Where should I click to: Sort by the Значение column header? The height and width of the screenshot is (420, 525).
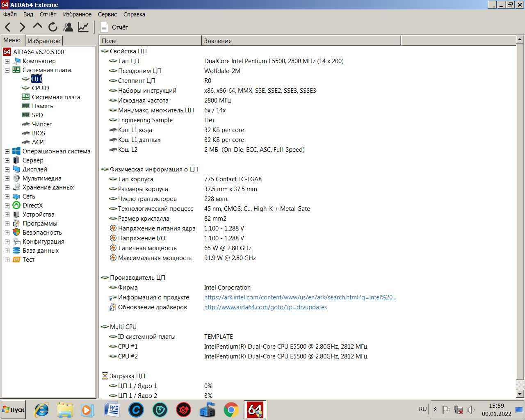tap(301, 41)
